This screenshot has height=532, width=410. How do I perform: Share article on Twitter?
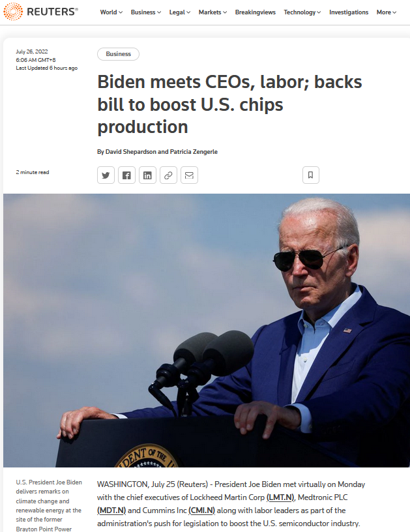[x=106, y=175]
